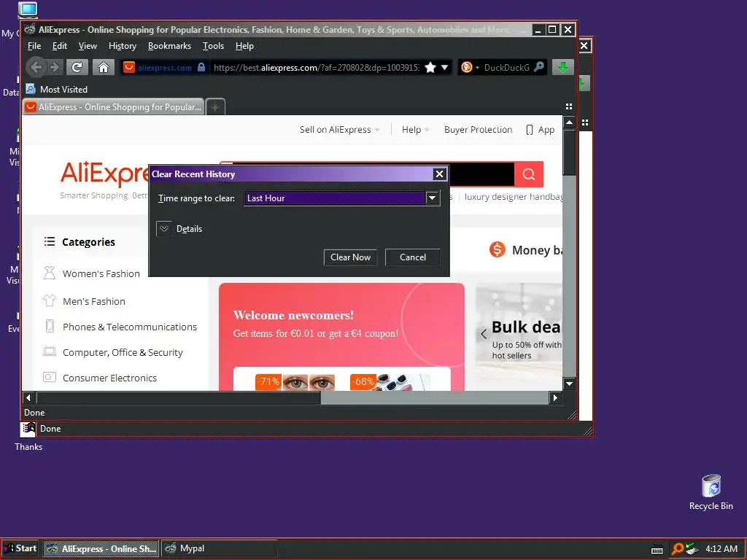747x560 pixels.
Task: Open the View menu
Action: coord(88,46)
